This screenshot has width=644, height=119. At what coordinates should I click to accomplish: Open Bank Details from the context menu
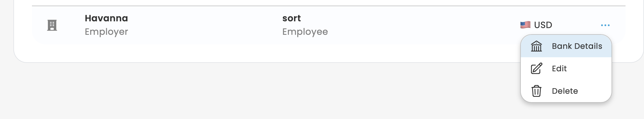click(x=577, y=46)
